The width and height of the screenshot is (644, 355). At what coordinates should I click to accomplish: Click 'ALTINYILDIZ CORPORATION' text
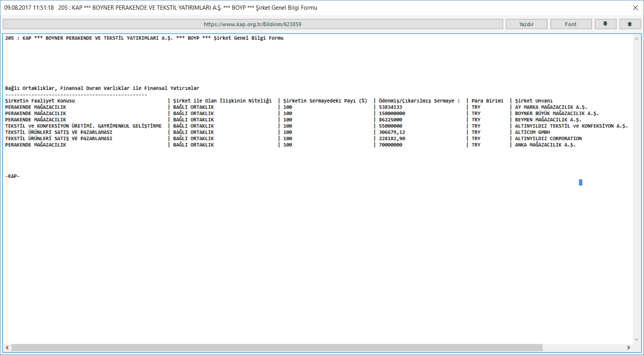(x=548, y=138)
